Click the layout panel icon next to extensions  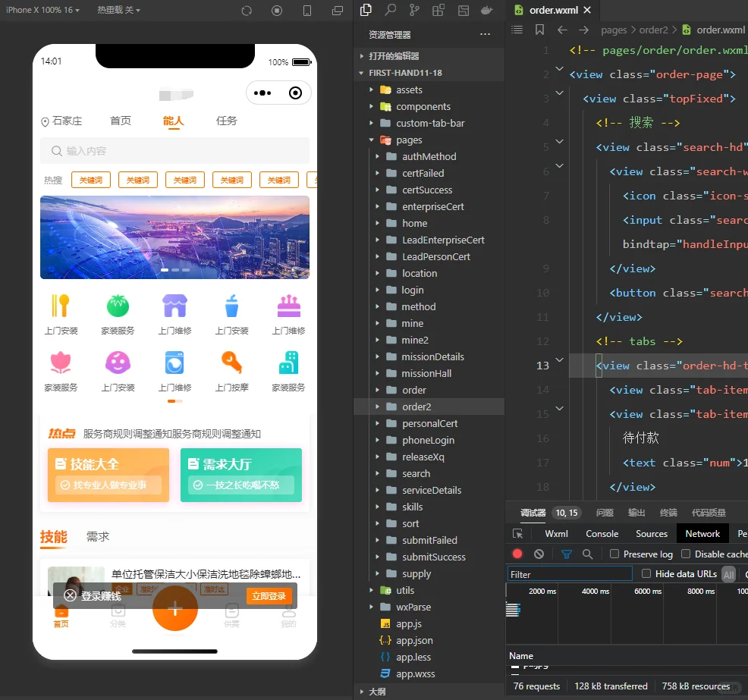coord(464,10)
